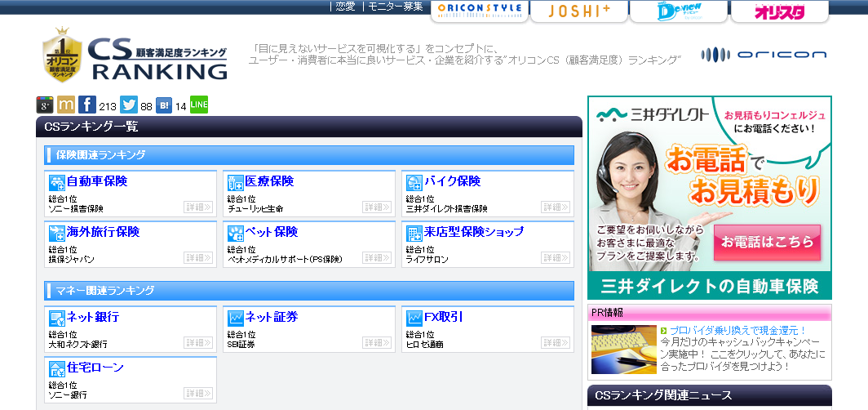The width and height of the screenshot is (868, 410).
Task: Click the Hatena bookmark B! icon
Action: tap(164, 105)
